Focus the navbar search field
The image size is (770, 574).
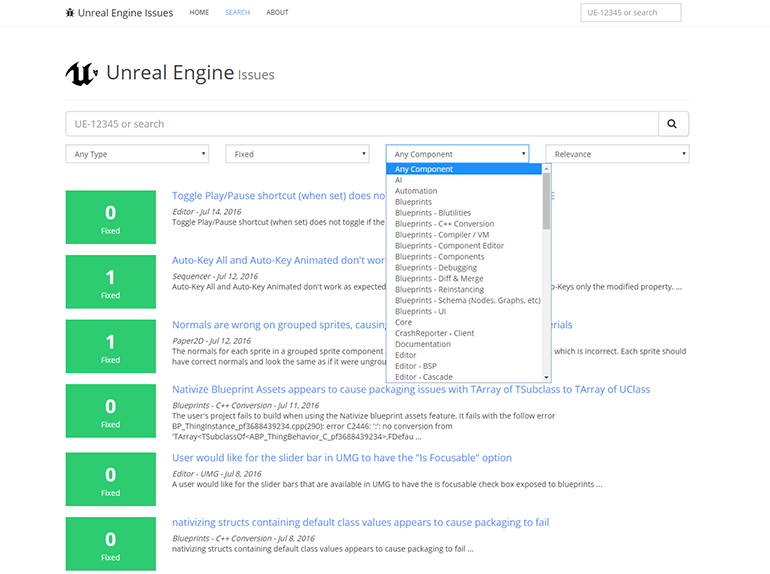point(631,13)
